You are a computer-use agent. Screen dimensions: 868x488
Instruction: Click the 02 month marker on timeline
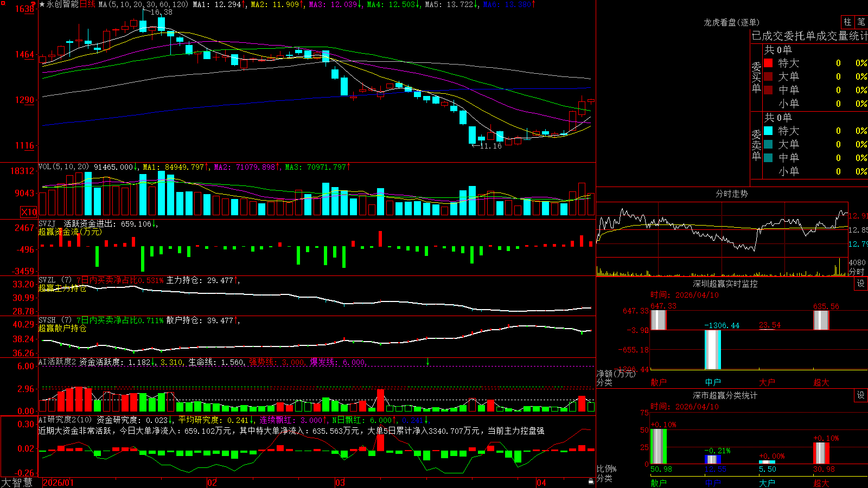click(212, 482)
